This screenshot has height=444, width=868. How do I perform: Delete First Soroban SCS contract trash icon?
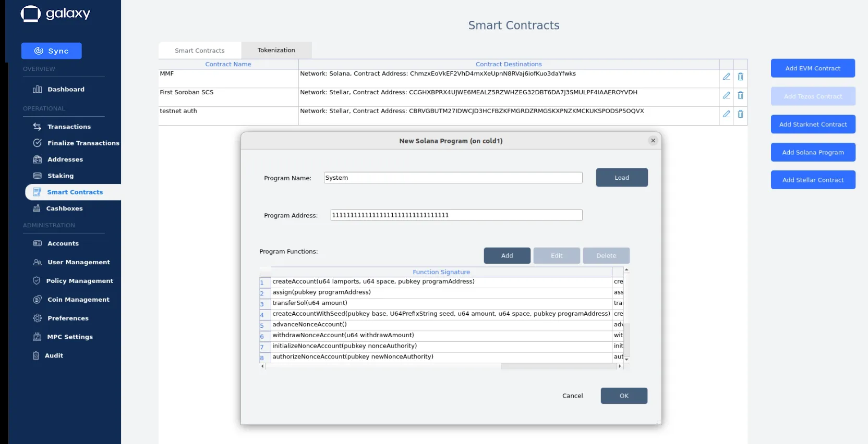point(740,95)
